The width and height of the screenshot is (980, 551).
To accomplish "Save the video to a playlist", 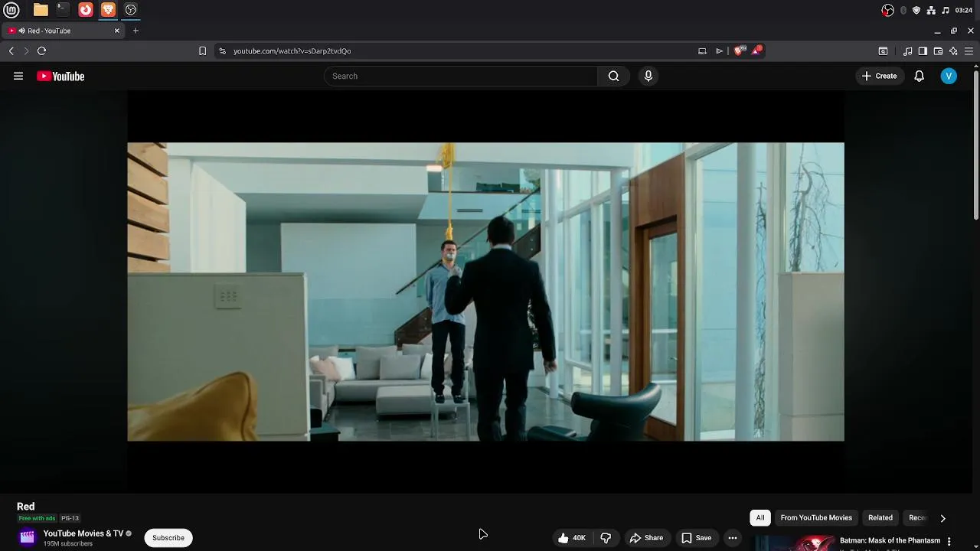I will pos(697,538).
